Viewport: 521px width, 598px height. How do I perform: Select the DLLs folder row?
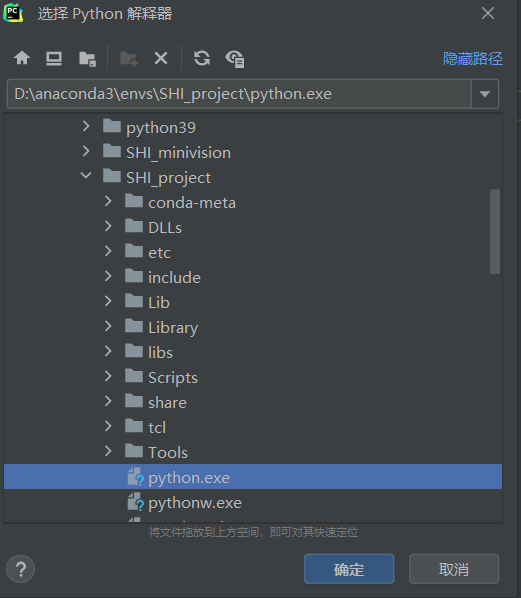[253, 228]
